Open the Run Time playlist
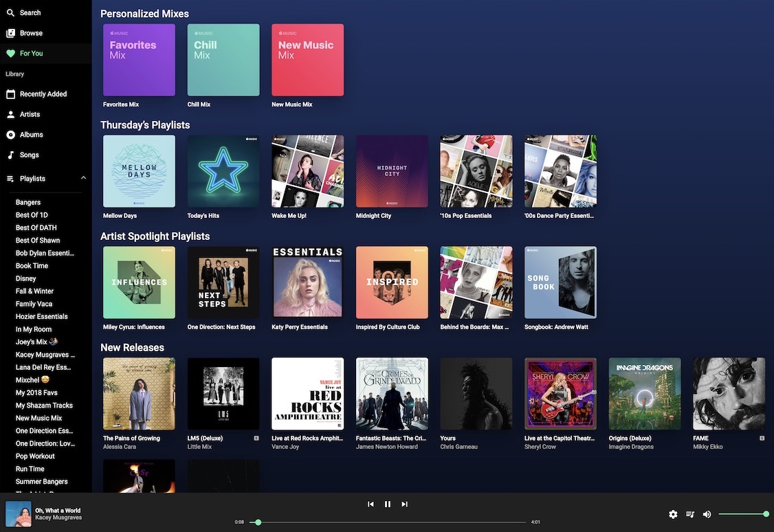Viewport: 774px width, 532px height. point(30,469)
